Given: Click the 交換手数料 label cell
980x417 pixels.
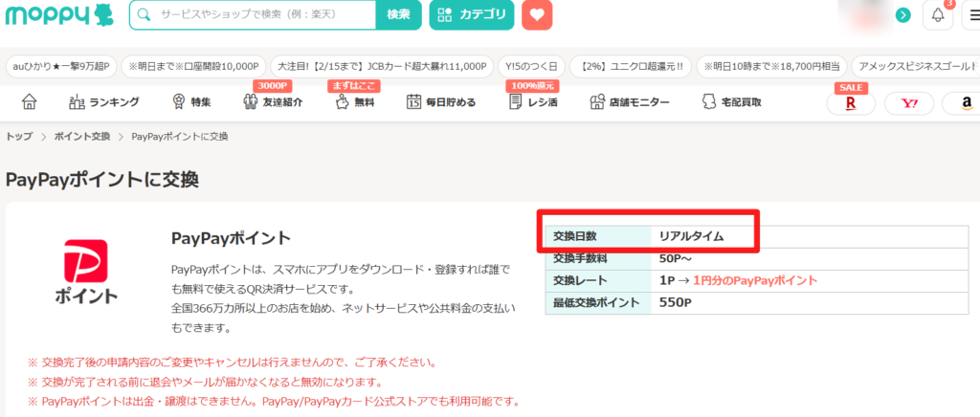Looking at the screenshot, I should click(598, 258).
